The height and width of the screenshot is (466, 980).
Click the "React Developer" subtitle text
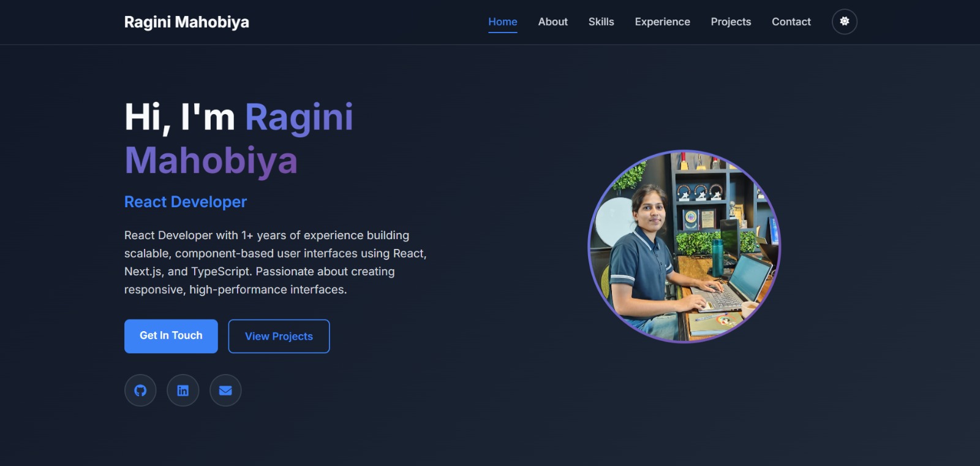pos(186,202)
